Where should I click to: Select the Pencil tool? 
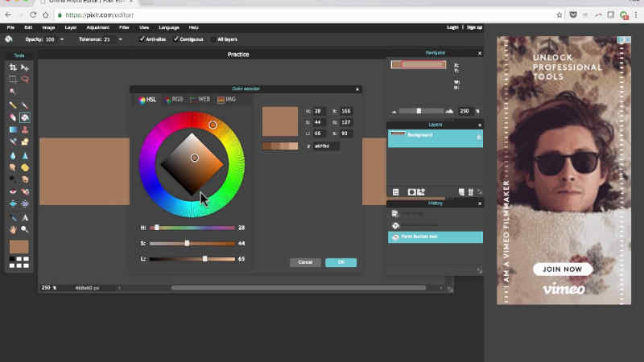[13, 105]
